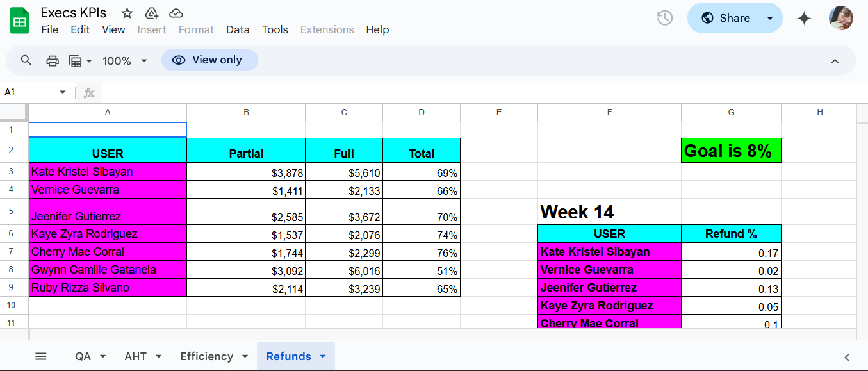Select the Refunds sheet tab
Viewport: 868px width, 371px height.
(x=289, y=356)
